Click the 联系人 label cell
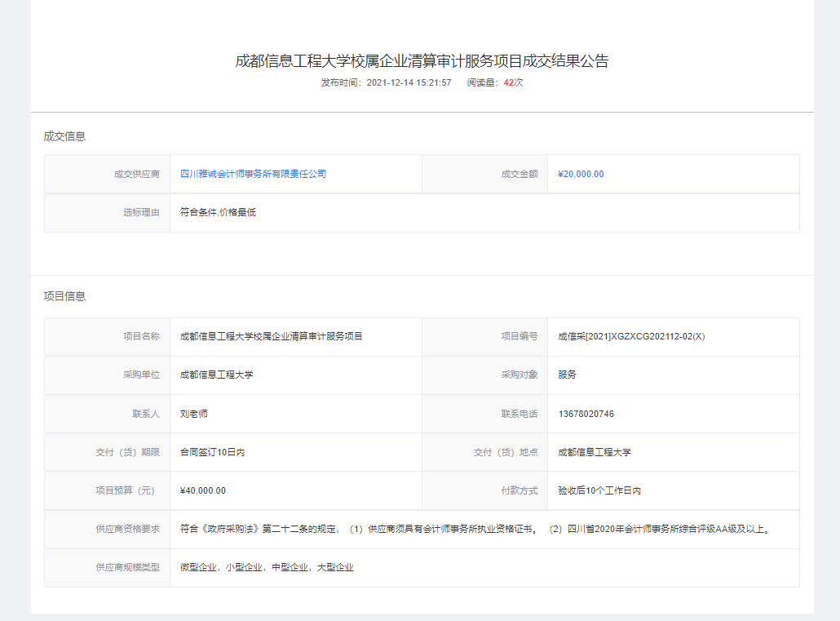 pyautogui.click(x=107, y=414)
